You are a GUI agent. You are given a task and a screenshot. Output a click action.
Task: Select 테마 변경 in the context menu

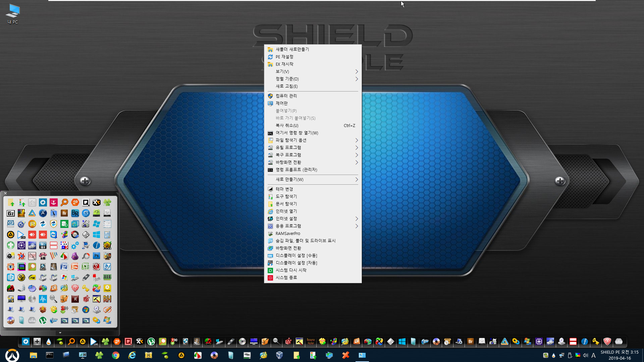point(313,189)
